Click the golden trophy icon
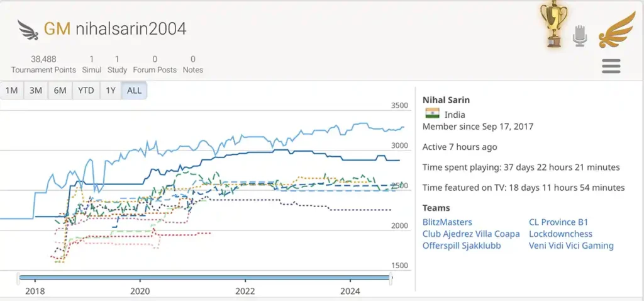 click(x=553, y=25)
